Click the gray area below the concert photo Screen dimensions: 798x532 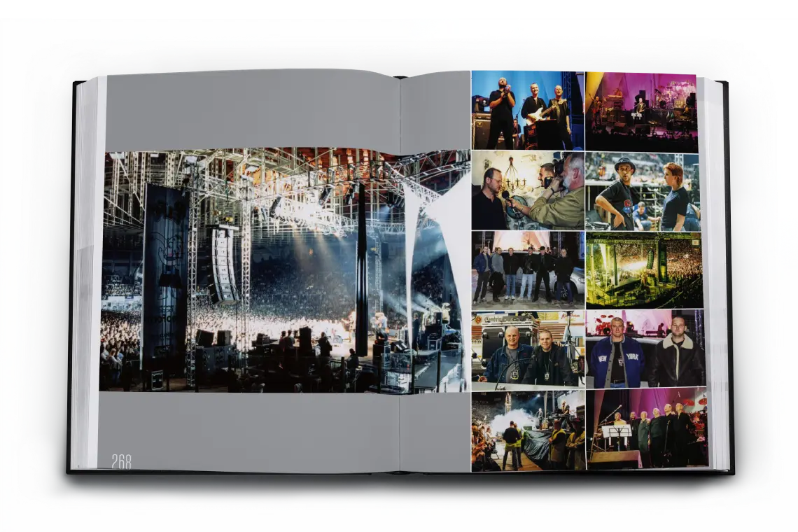252,428
